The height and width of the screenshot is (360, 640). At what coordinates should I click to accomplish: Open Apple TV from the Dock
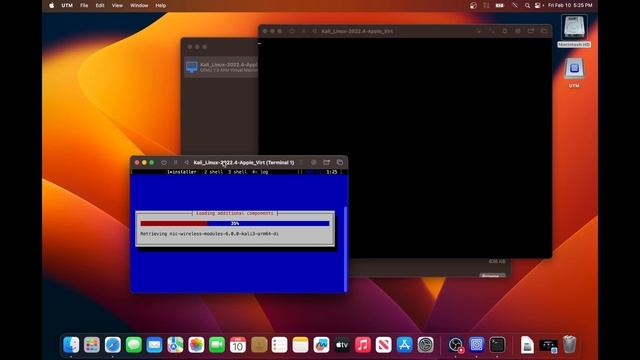pos(342,345)
